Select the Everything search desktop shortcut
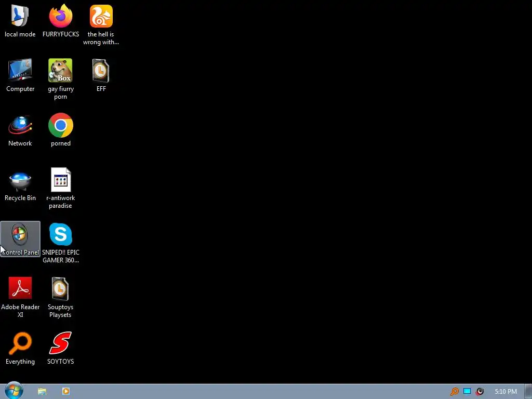This screenshot has height=399, width=532. [20, 348]
